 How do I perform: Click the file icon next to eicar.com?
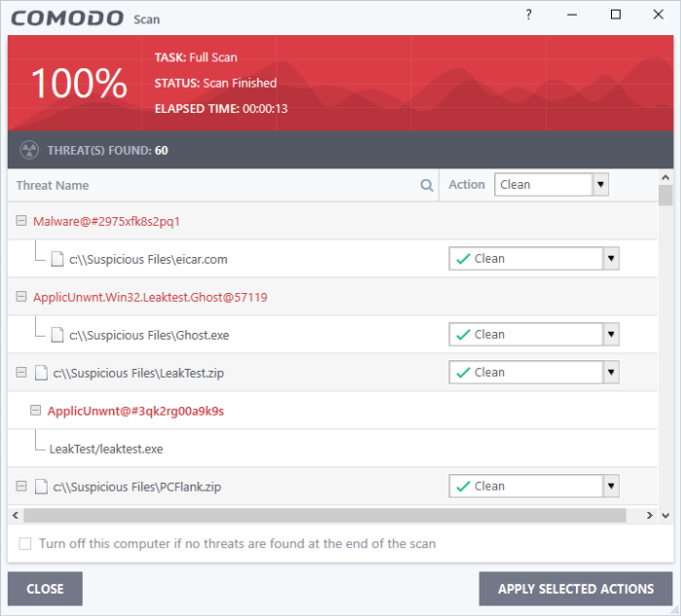[x=57, y=260]
